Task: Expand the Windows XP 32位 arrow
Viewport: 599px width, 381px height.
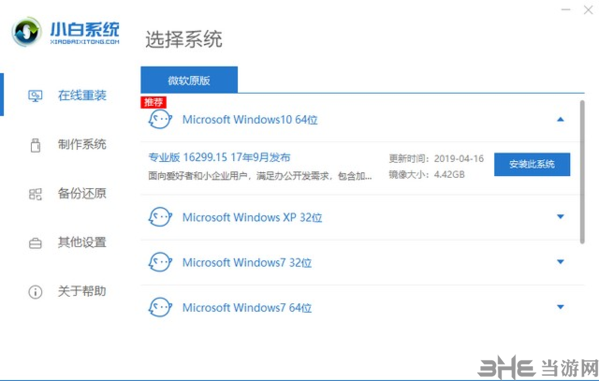Action: pyautogui.click(x=560, y=217)
